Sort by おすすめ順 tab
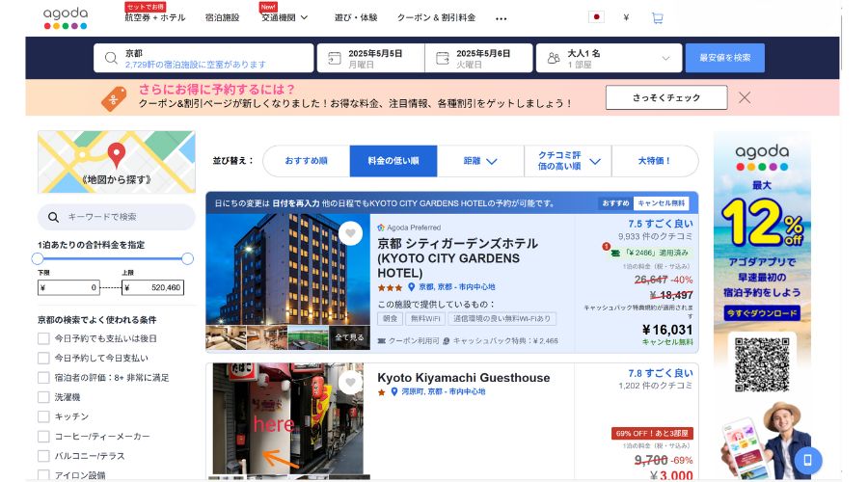 pos(306,161)
